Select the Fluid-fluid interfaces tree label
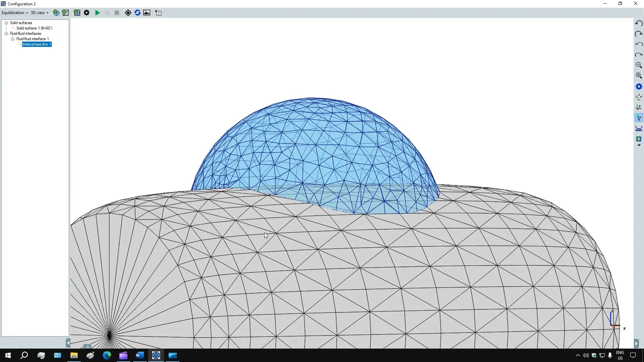This screenshot has width=644, height=362. point(25,34)
